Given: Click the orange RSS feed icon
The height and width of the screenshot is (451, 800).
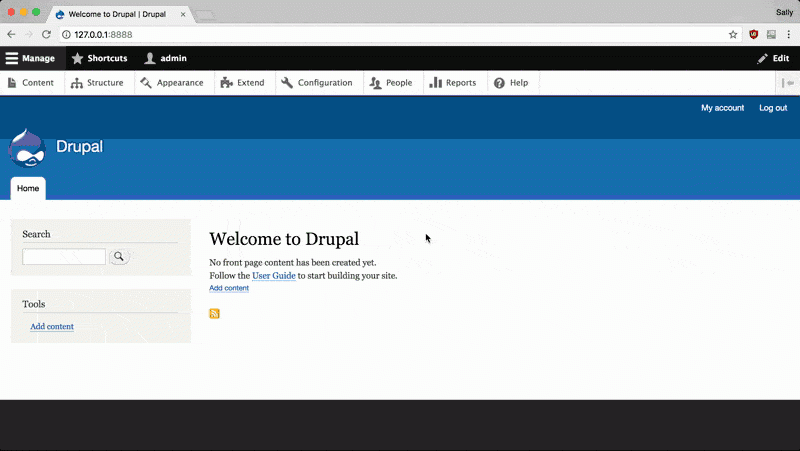Looking at the screenshot, I should 214,313.
